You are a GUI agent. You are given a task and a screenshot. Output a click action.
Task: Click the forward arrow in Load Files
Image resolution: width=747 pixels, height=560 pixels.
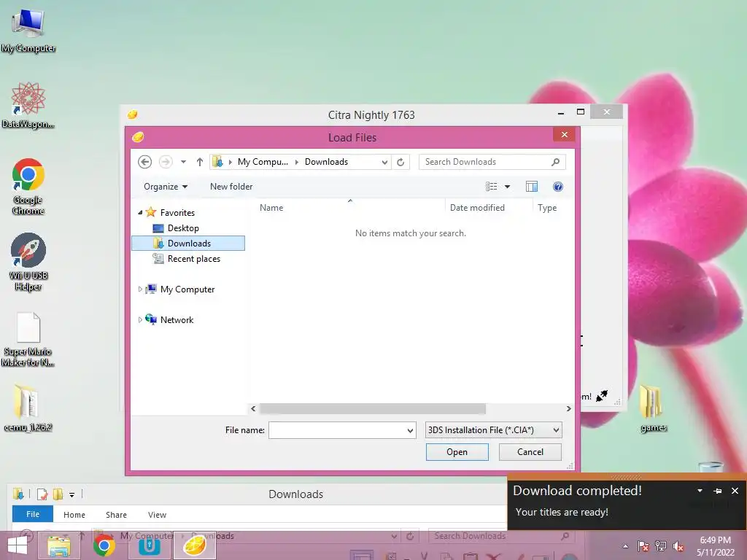166,162
